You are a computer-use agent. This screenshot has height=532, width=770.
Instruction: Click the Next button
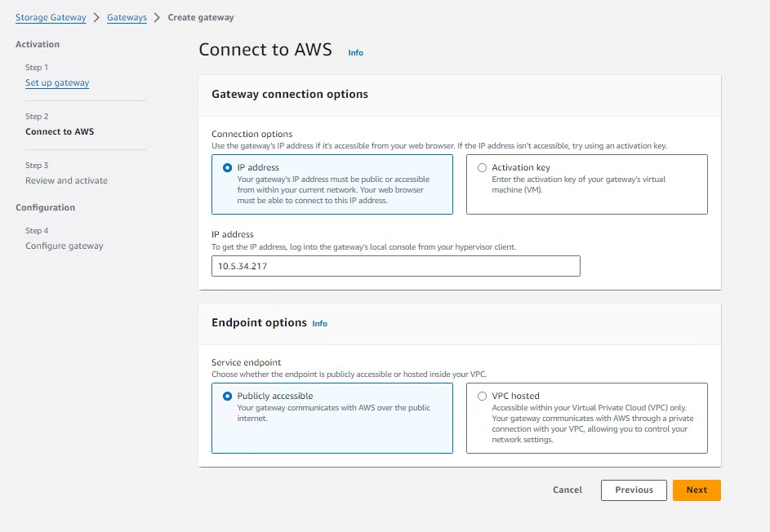697,490
